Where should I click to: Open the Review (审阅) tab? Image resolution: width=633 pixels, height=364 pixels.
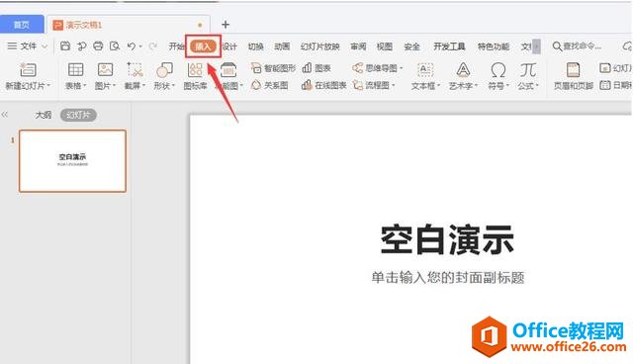pyautogui.click(x=358, y=46)
